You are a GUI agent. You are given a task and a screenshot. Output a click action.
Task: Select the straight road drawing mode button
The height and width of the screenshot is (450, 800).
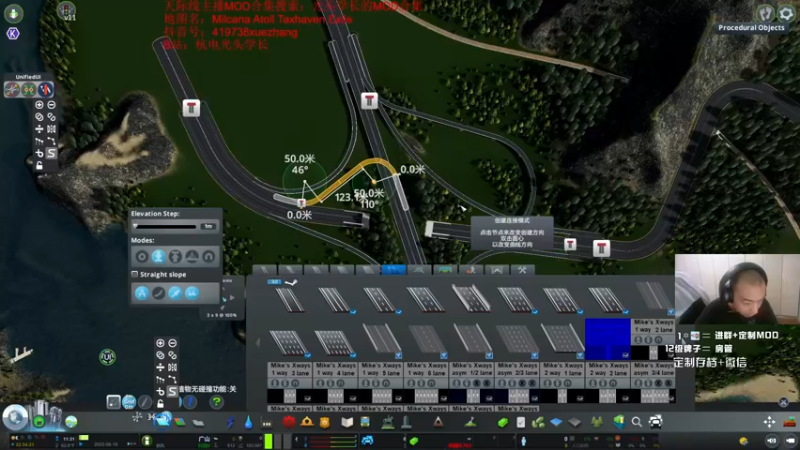click(x=145, y=402)
